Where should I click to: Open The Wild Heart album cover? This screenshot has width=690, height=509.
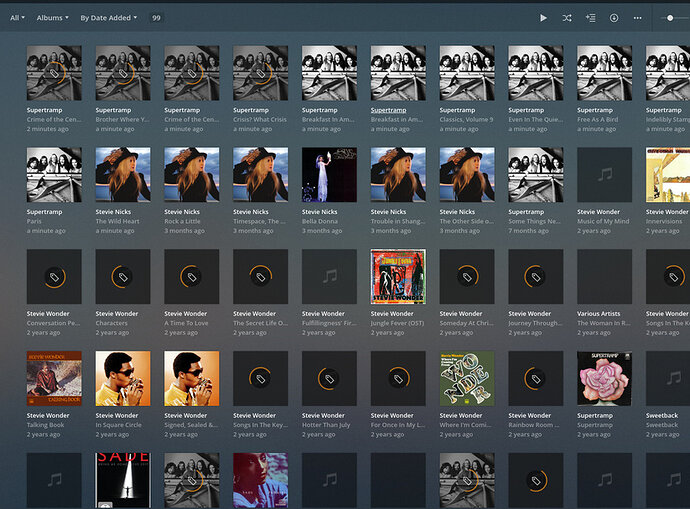(123, 175)
